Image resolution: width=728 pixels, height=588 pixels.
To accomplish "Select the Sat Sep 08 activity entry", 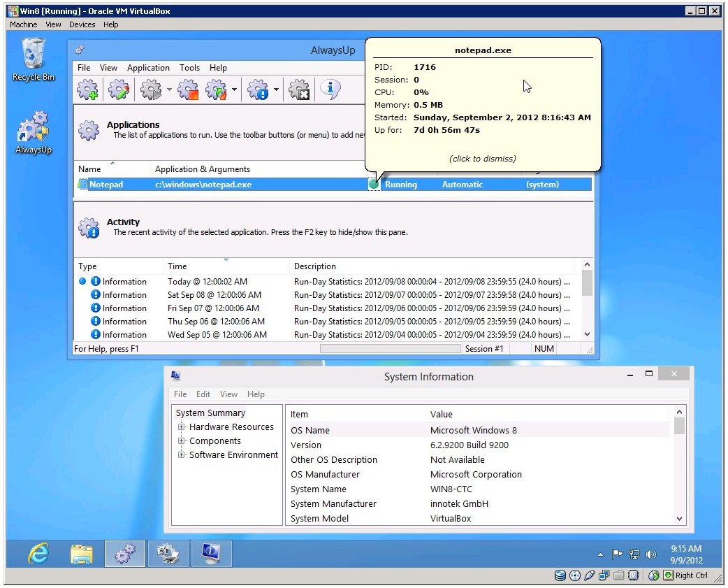I will (x=325, y=295).
